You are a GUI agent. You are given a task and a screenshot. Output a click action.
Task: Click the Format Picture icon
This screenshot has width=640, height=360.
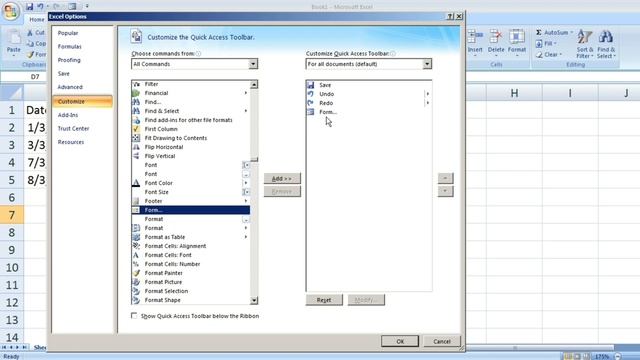click(x=136, y=282)
